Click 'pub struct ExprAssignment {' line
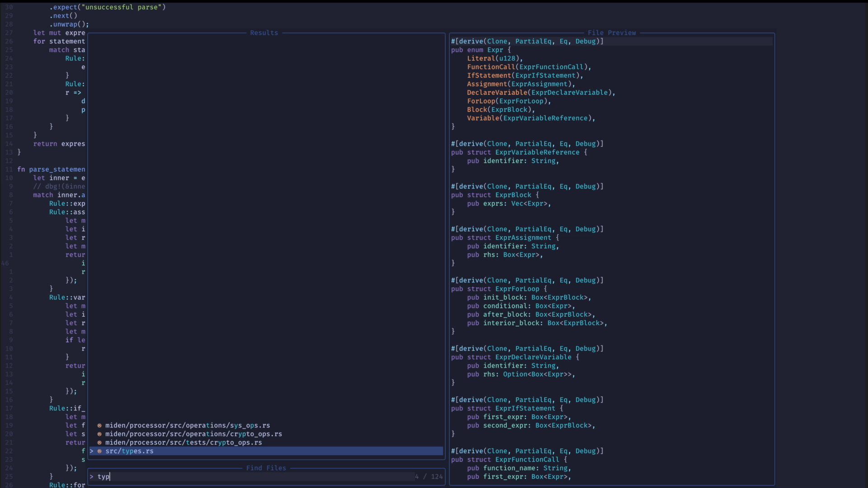The height and width of the screenshot is (488, 868). pyautogui.click(x=505, y=238)
